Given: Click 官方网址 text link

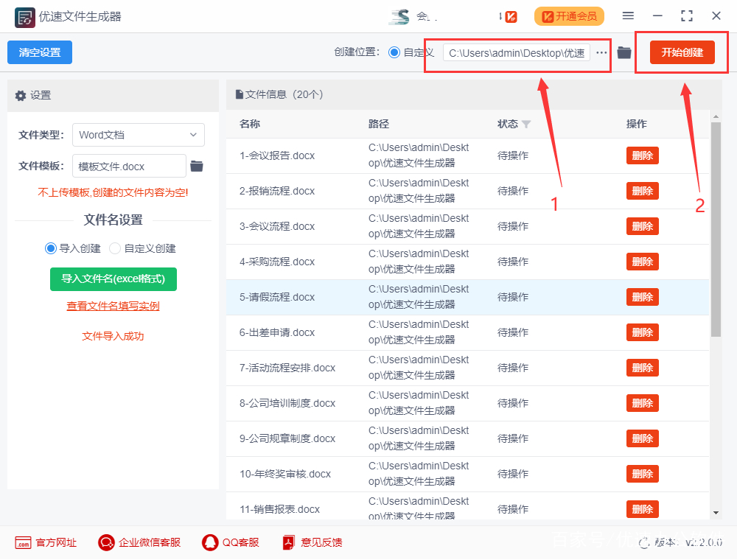Looking at the screenshot, I should pos(56,542).
